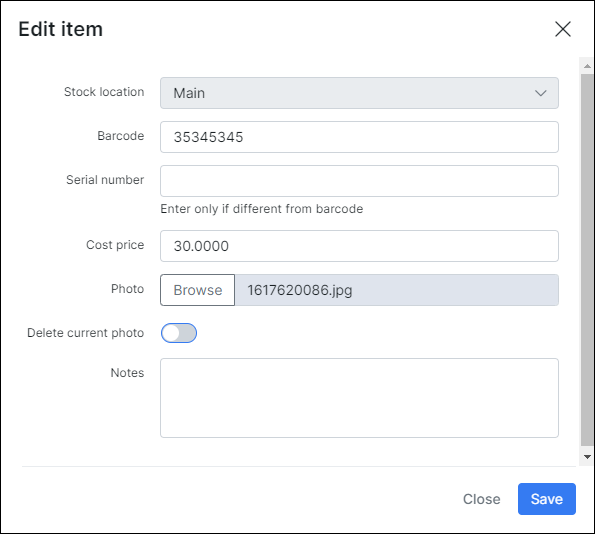Image resolution: width=595 pixels, height=534 pixels.
Task: Click the vertical scrollbar thumb
Action: coord(587,260)
